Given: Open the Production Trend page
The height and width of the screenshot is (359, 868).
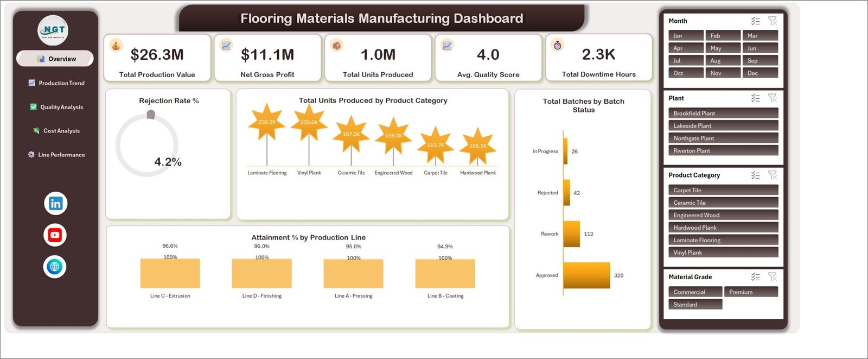Looking at the screenshot, I should click(x=56, y=83).
